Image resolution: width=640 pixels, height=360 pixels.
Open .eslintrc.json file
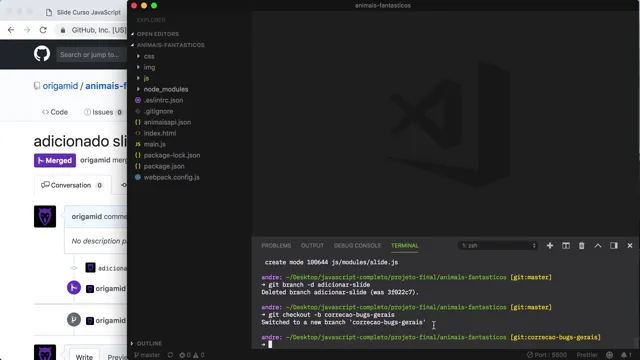[163, 100]
